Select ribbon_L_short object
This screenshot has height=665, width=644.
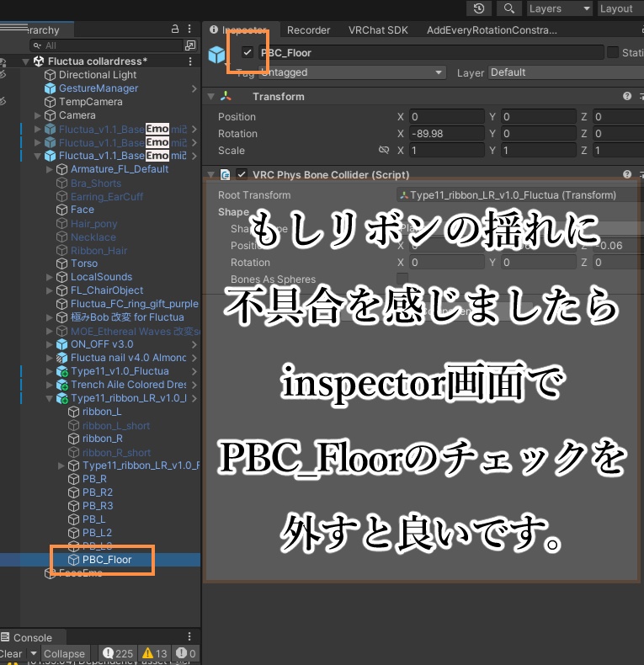tap(116, 425)
